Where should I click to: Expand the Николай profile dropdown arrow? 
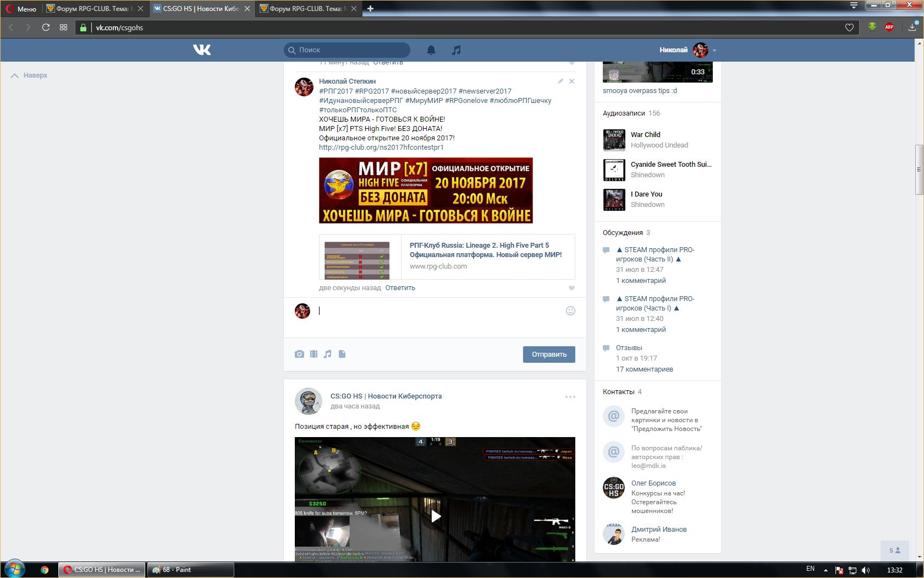click(x=714, y=50)
